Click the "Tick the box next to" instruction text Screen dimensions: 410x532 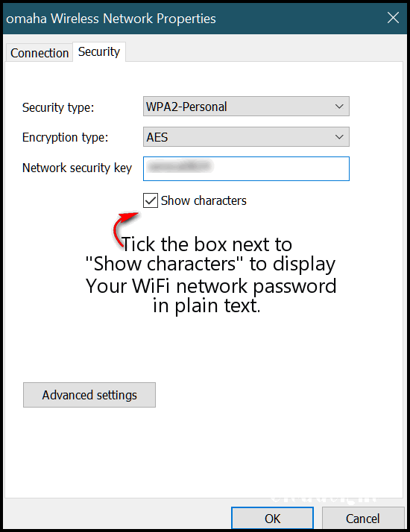[x=206, y=244]
